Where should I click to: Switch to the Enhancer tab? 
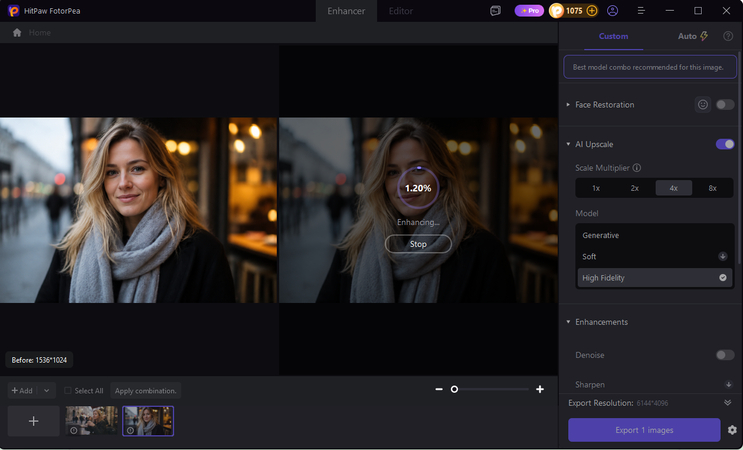(x=346, y=11)
